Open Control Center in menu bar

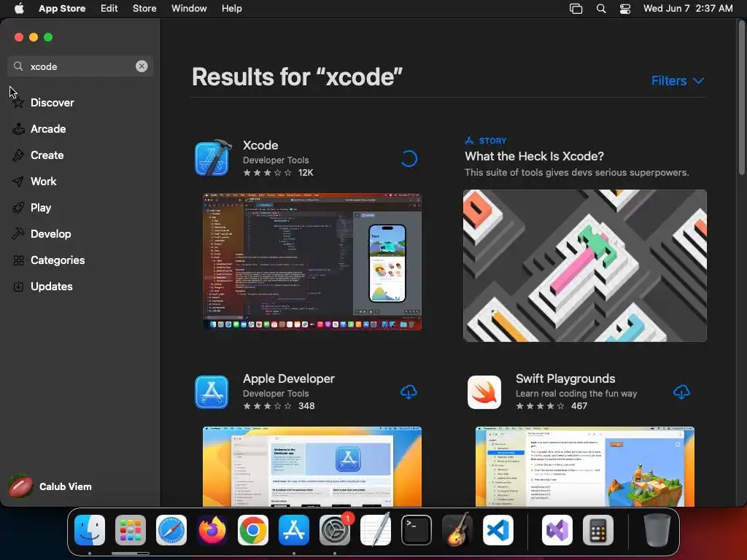click(x=625, y=9)
